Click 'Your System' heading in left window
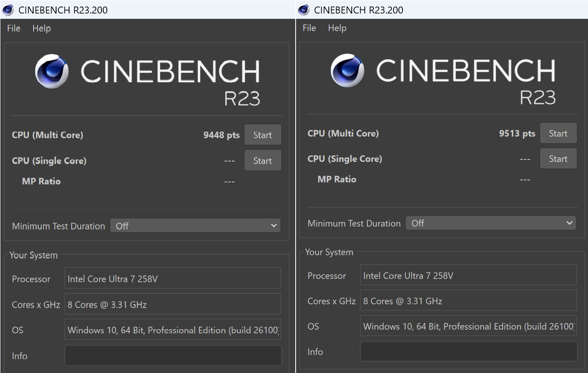The height and width of the screenshot is (373, 588). 34,255
